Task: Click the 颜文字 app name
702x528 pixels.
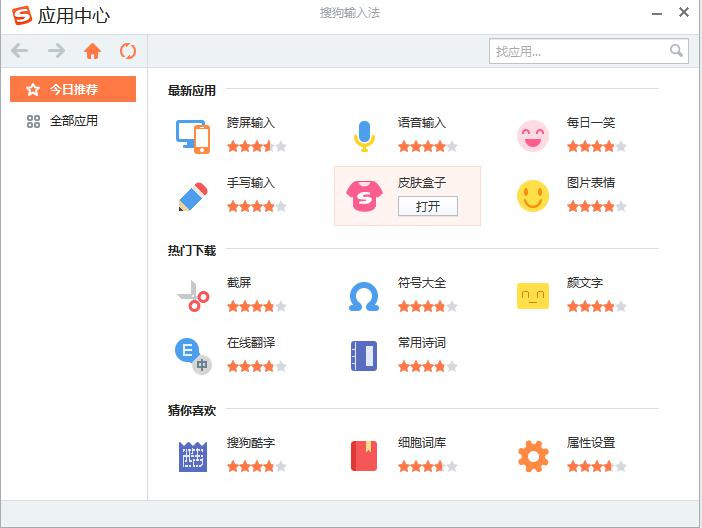Action: [585, 282]
